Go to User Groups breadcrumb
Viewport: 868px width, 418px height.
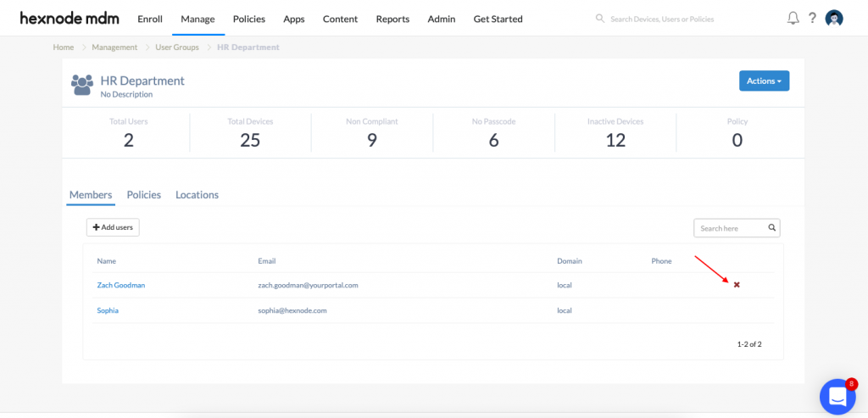point(177,47)
